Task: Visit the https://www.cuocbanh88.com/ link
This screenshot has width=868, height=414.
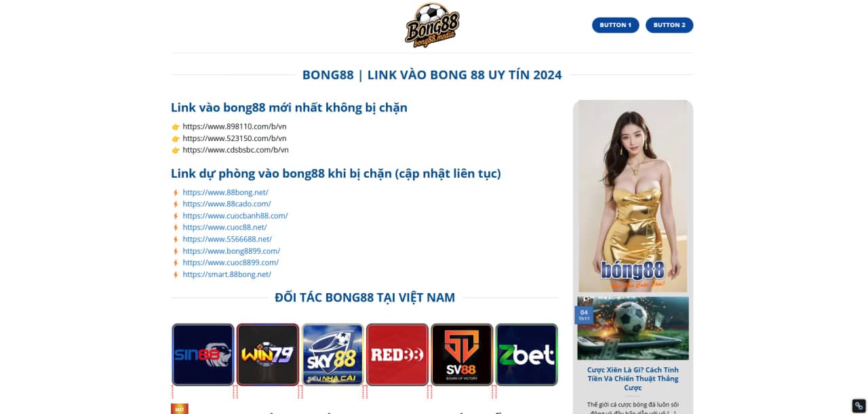Action: tap(235, 216)
